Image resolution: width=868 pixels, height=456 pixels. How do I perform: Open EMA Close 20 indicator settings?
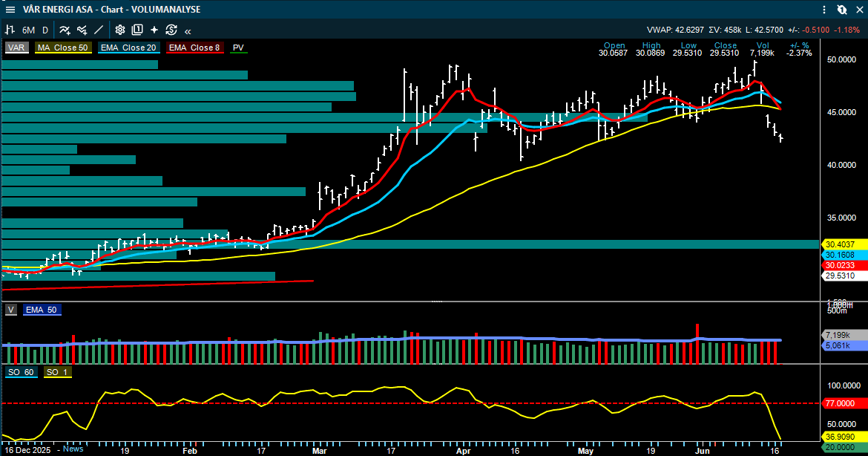(128, 48)
